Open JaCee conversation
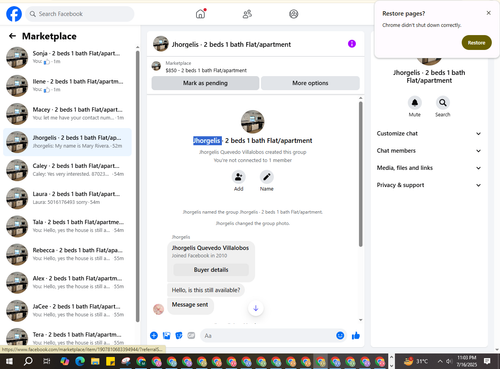 point(68,311)
